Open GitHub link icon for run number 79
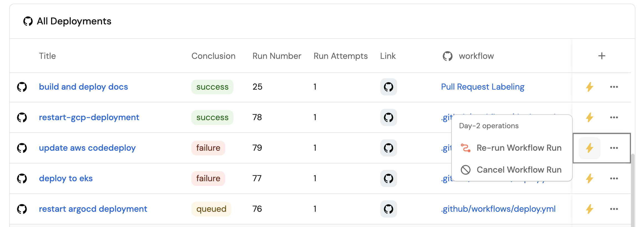 point(388,148)
